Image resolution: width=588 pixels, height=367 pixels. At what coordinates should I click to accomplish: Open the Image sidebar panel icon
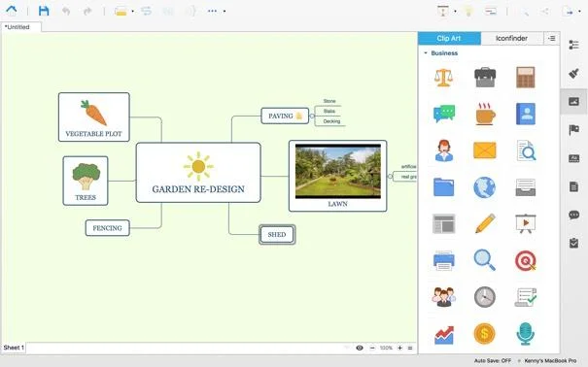[573, 101]
